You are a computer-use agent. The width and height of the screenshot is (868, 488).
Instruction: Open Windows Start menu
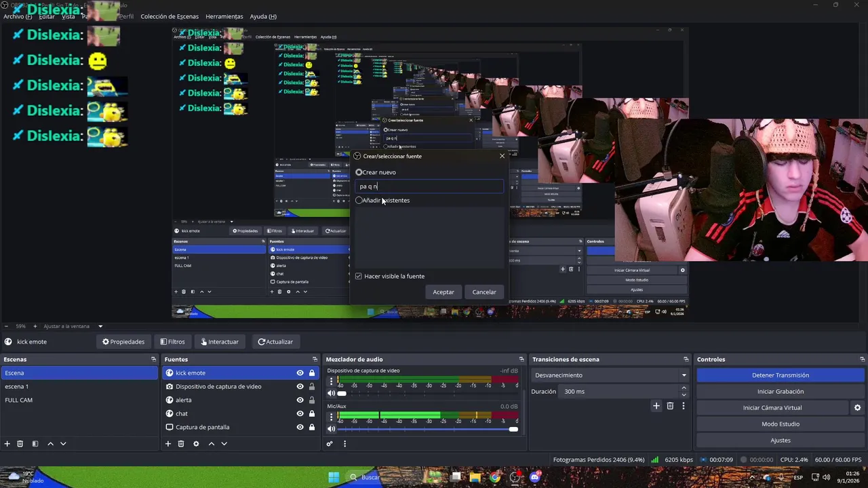point(334,477)
